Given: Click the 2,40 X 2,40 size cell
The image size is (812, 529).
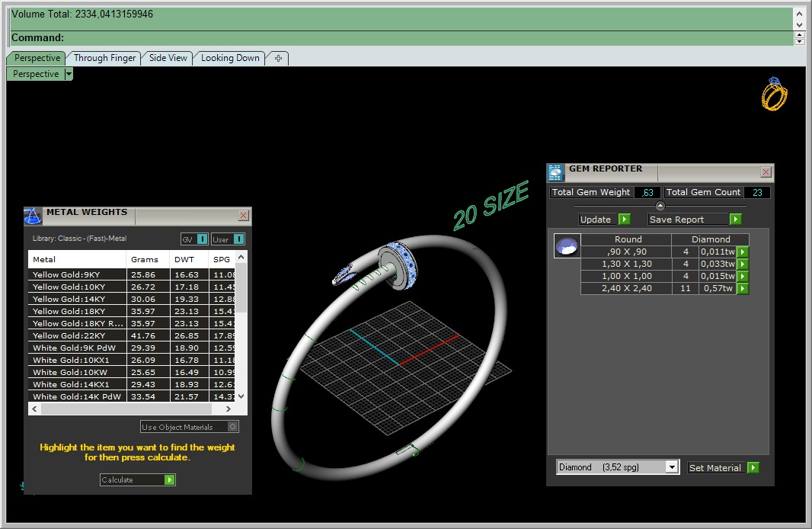Looking at the screenshot, I should point(626,289).
